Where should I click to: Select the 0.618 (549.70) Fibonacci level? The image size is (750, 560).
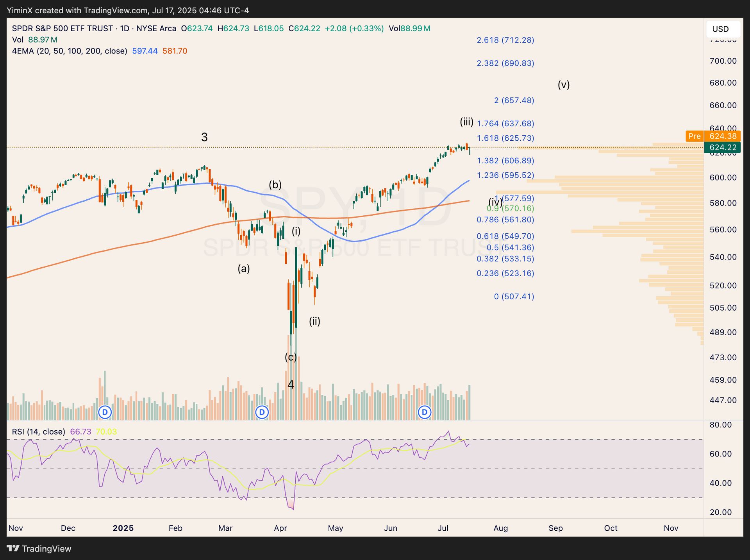505,236
